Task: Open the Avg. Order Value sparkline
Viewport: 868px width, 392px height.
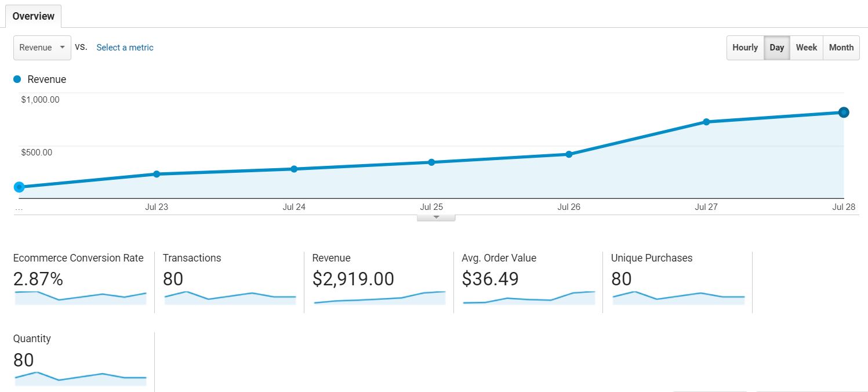Action: pyautogui.click(x=529, y=297)
